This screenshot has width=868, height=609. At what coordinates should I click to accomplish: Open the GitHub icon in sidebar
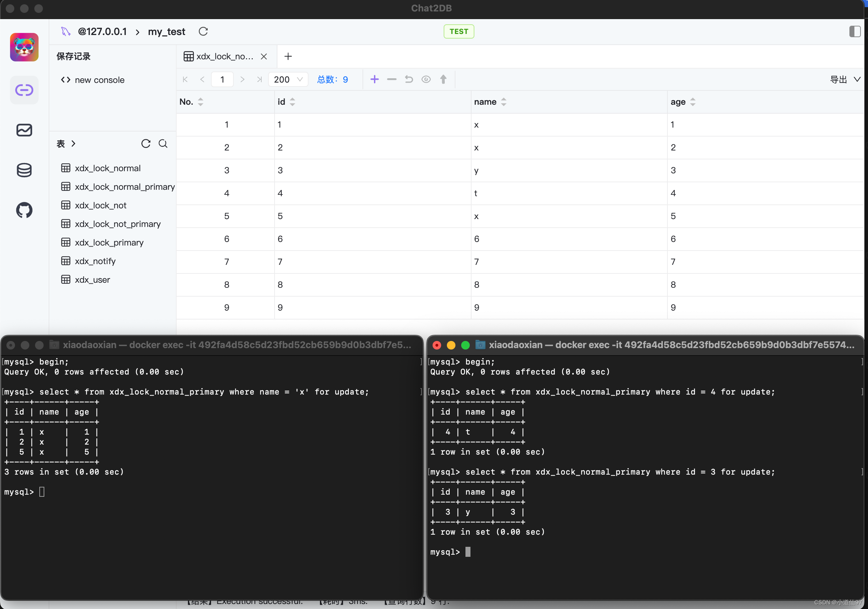click(x=24, y=210)
